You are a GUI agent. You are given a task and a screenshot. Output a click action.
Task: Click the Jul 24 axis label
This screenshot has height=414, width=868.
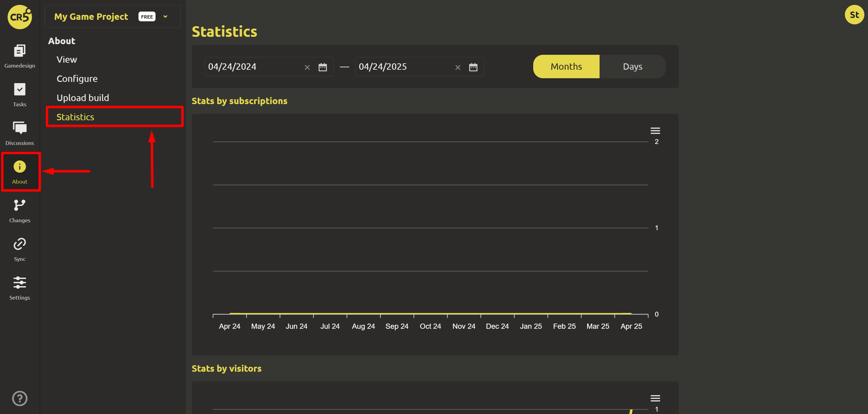click(x=330, y=326)
